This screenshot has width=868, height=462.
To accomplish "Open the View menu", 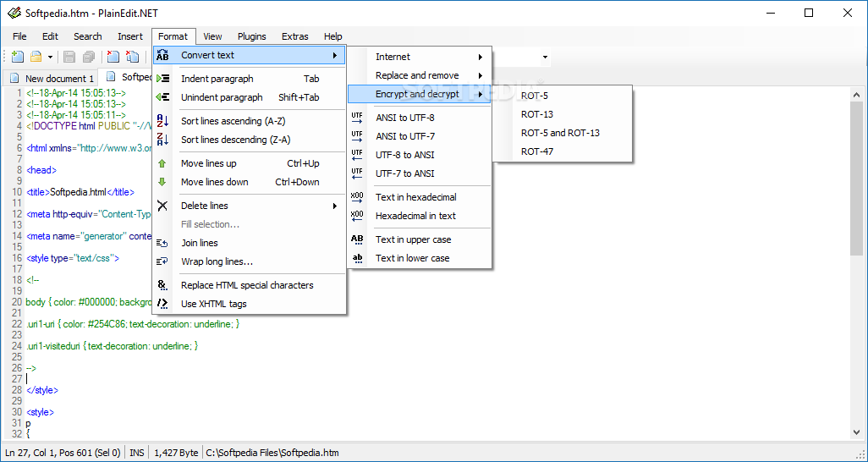I will [212, 36].
